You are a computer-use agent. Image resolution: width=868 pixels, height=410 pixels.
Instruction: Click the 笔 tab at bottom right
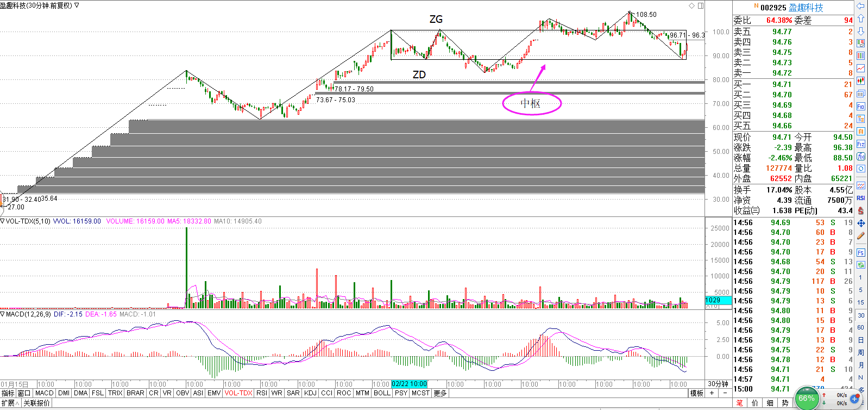click(x=739, y=403)
